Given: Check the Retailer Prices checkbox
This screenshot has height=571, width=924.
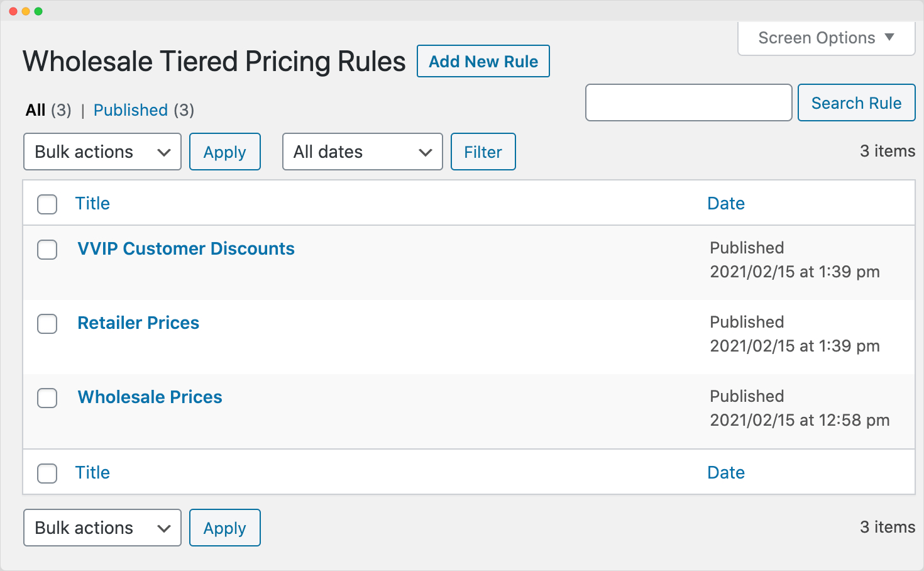Looking at the screenshot, I should 47,324.
